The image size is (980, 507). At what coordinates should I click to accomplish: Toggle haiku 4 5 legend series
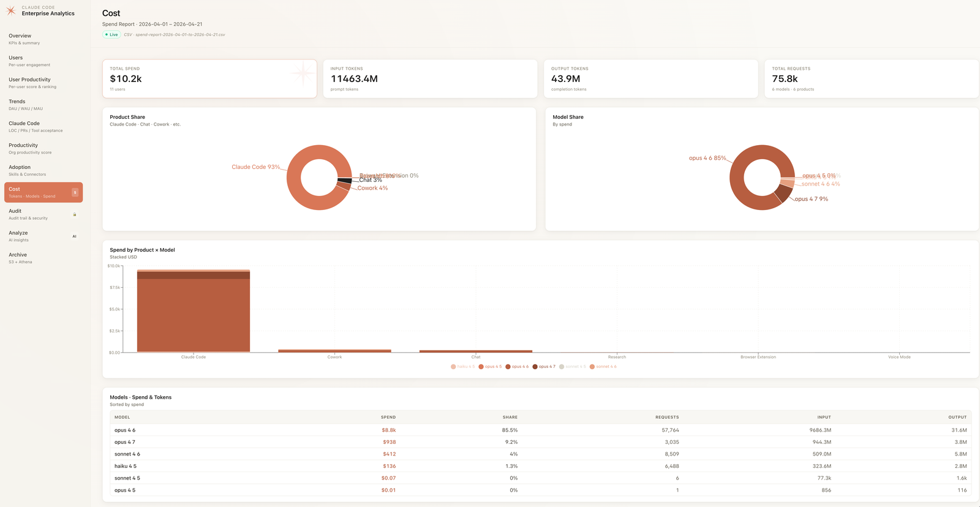[x=462, y=367]
